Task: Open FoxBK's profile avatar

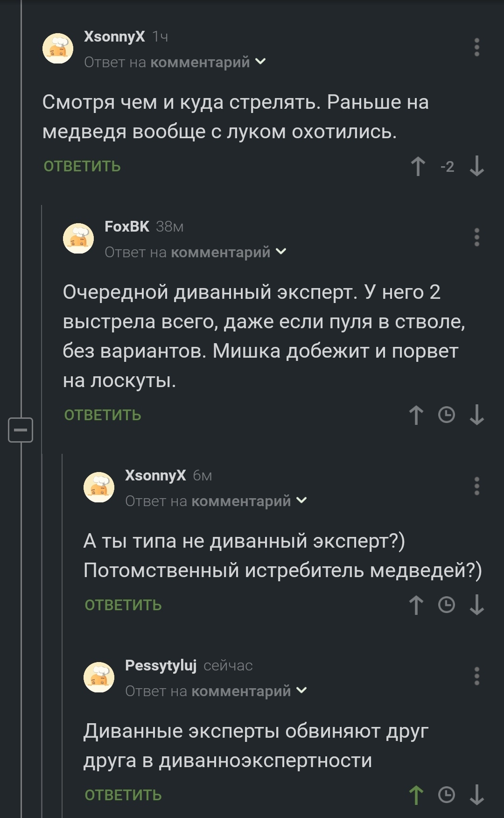Action: [78, 238]
